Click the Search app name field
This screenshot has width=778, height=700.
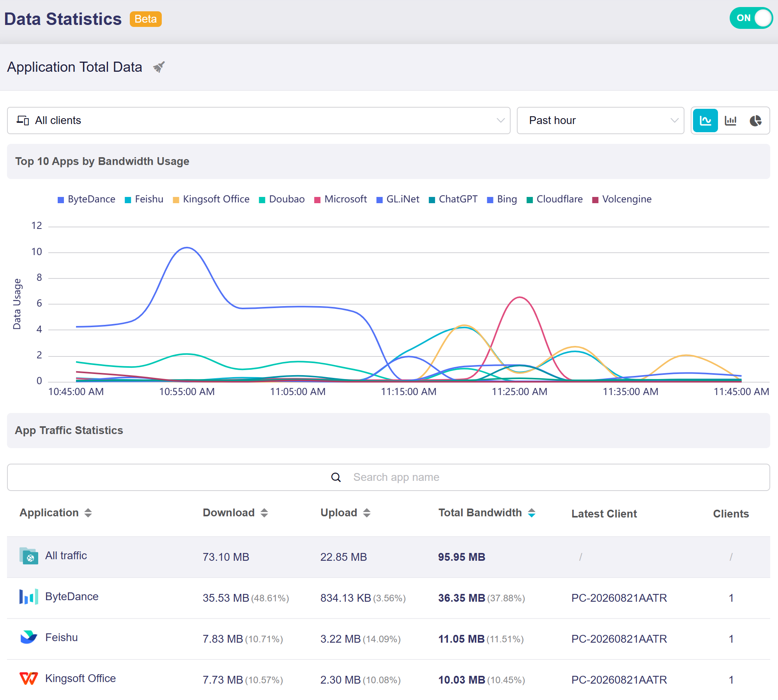pyautogui.click(x=389, y=477)
